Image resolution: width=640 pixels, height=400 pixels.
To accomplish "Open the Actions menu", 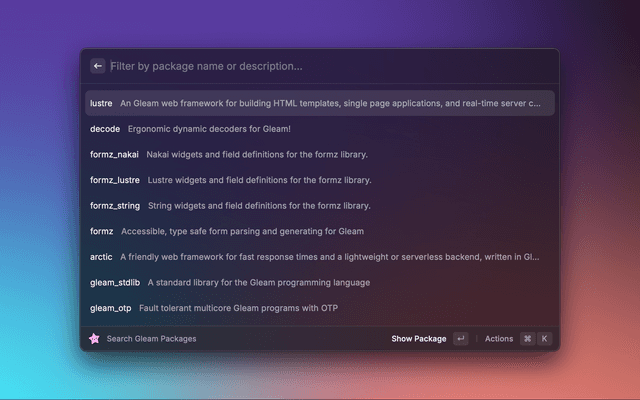I will pos(498,339).
